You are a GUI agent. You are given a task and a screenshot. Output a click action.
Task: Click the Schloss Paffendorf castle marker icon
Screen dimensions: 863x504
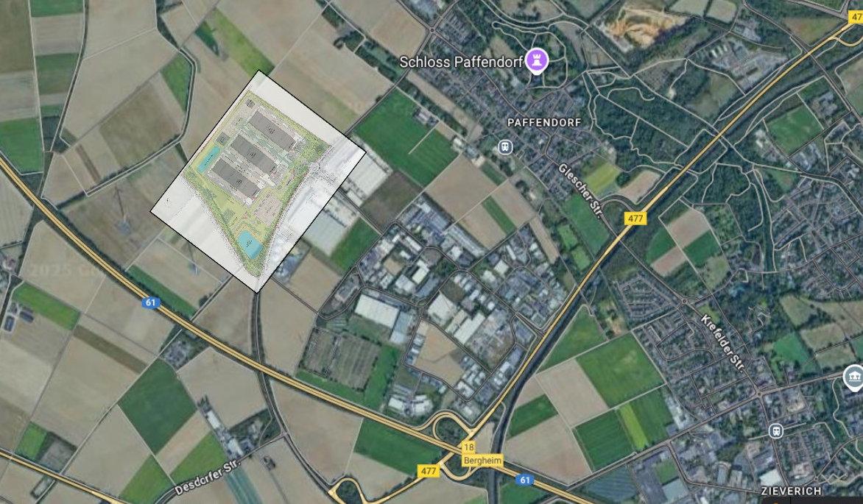[537, 61]
